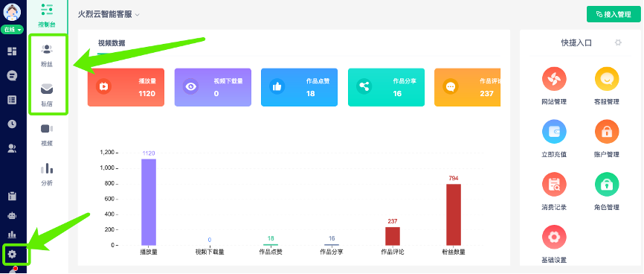Open the 网站管理 shortcut icon
This screenshot has width=644, height=274.
554,79
